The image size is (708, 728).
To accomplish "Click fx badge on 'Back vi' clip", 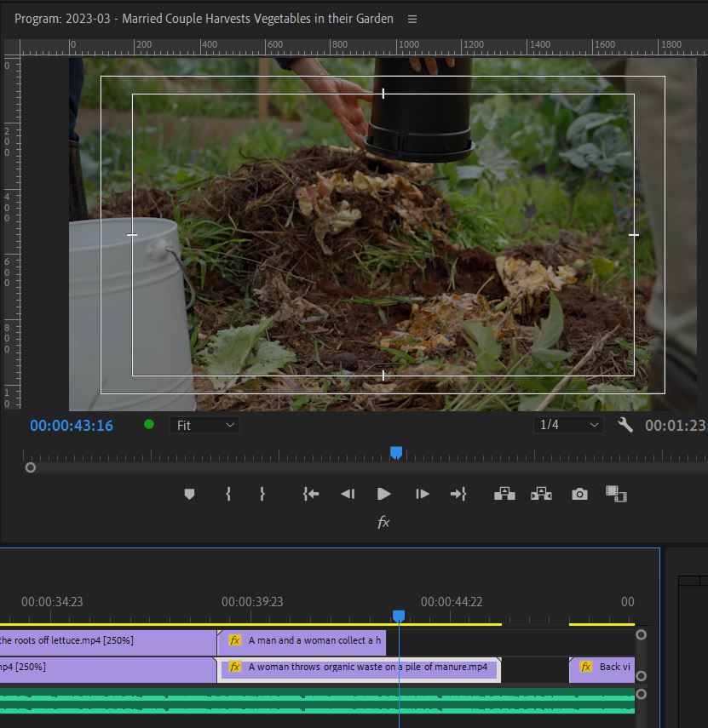I will 586,667.
